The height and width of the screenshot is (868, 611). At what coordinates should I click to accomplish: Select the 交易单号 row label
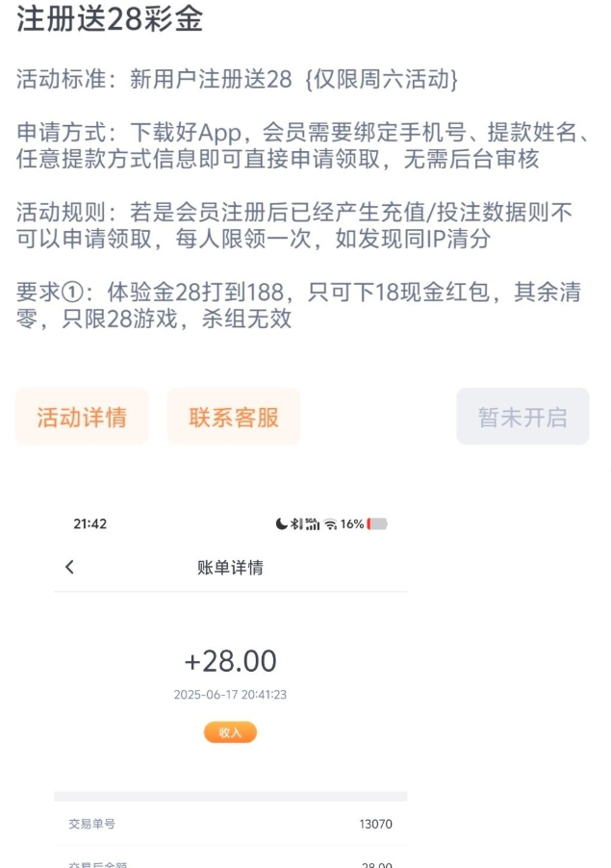(x=91, y=824)
